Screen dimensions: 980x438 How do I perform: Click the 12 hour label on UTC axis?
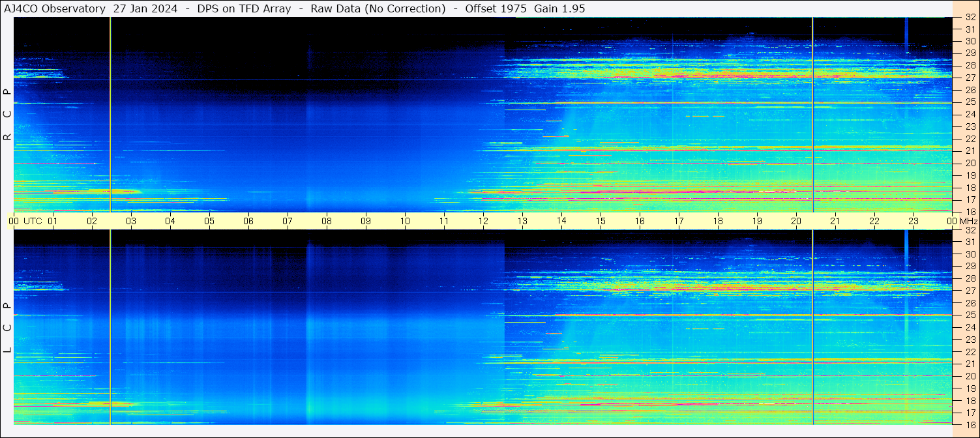pos(483,221)
